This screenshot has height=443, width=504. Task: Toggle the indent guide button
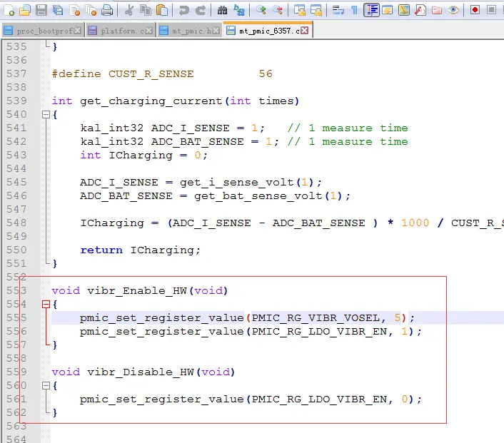(x=371, y=10)
